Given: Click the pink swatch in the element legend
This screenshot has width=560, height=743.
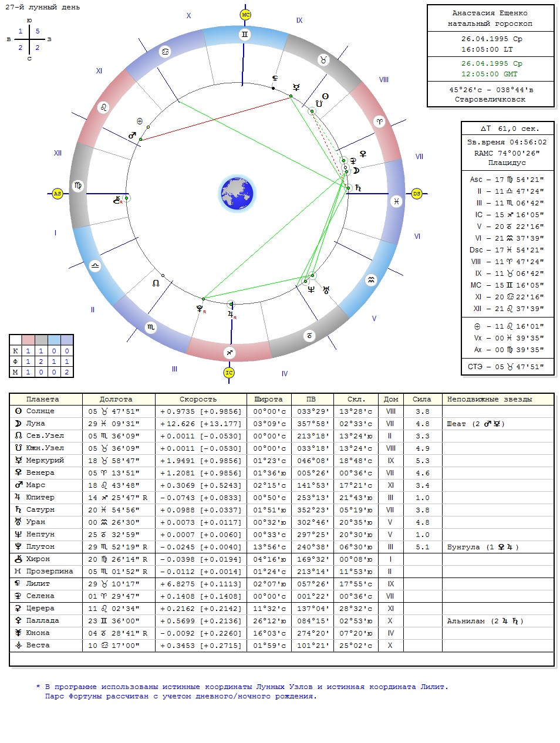Looking at the screenshot, I should tap(28, 340).
